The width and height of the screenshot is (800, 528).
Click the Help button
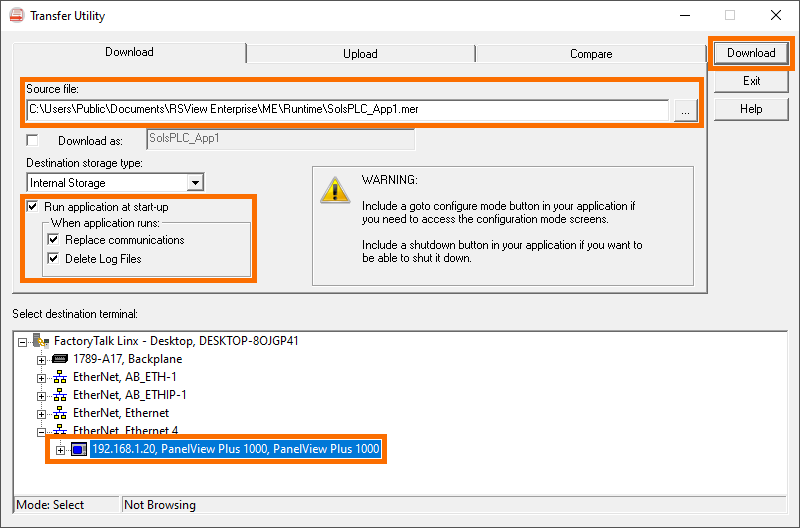(751, 109)
